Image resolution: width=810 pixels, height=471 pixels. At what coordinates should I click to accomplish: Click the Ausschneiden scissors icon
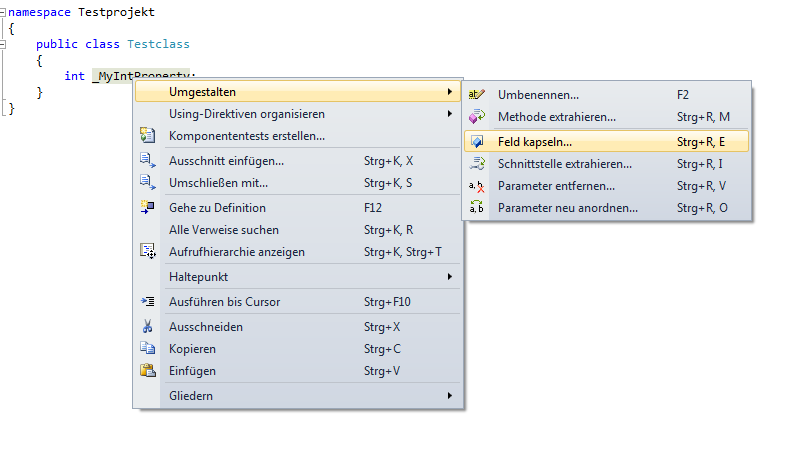148,327
